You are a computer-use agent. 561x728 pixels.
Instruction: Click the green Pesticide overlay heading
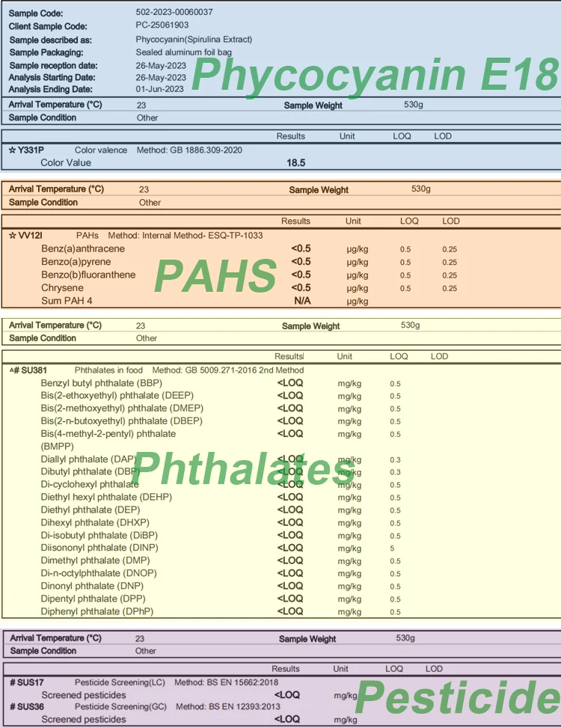pos(456,699)
